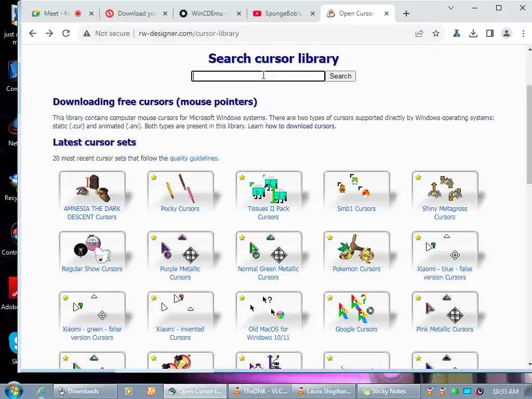The image size is (532, 399).
Task: Switch to Laura Shigihara VLC window
Action: tap(325, 391)
